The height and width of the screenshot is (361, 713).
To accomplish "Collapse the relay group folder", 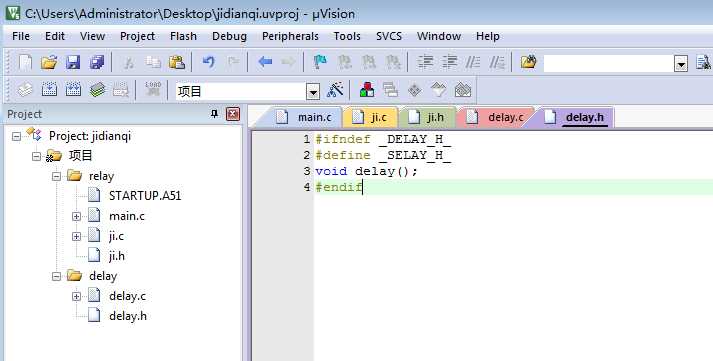I will point(56,176).
